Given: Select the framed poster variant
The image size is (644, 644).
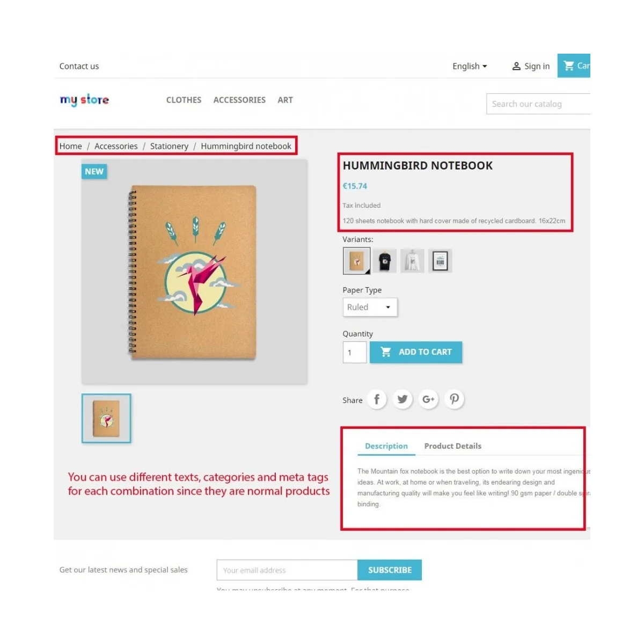Looking at the screenshot, I should (440, 261).
